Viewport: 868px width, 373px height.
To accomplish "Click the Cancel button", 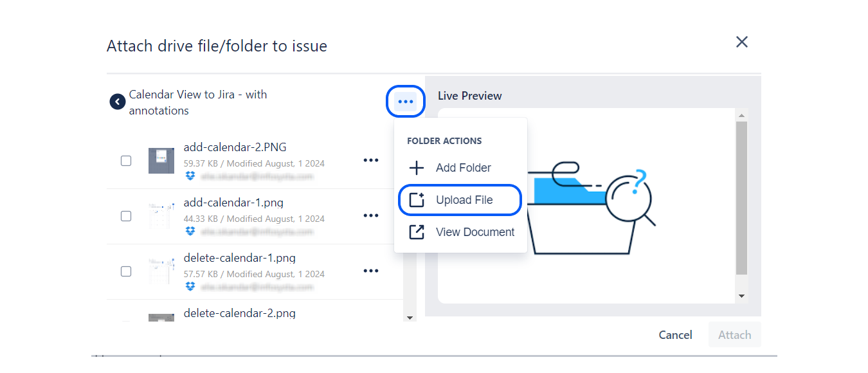I will 675,335.
